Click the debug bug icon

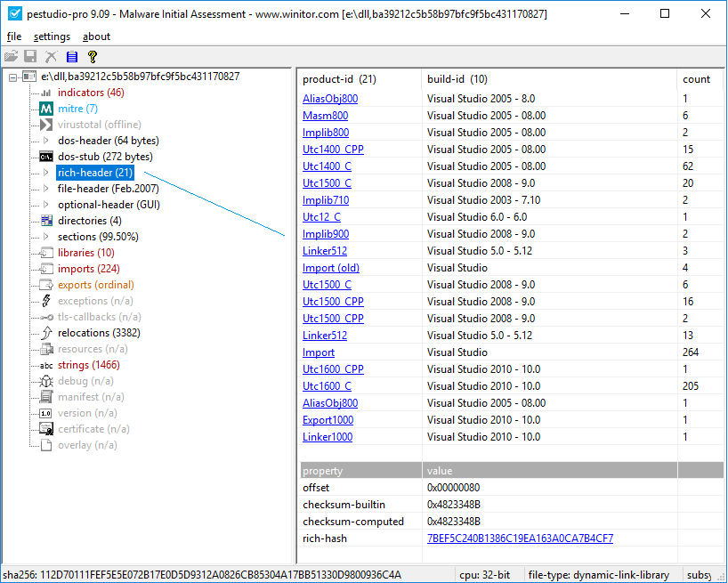click(46, 381)
